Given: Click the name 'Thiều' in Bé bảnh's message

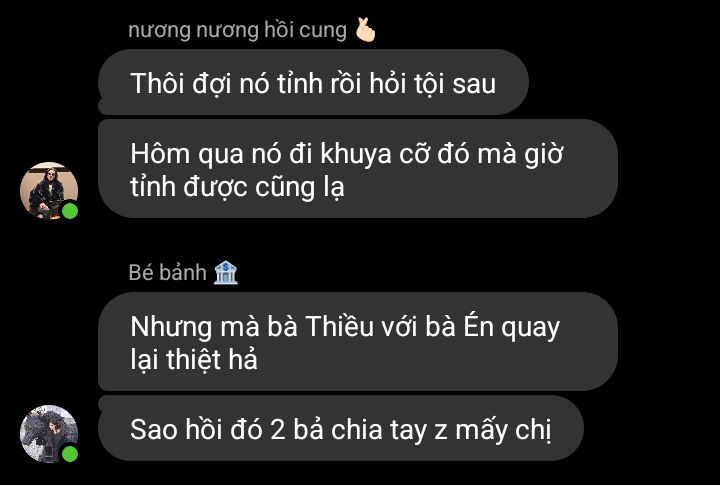Looking at the screenshot, I should (339, 327).
